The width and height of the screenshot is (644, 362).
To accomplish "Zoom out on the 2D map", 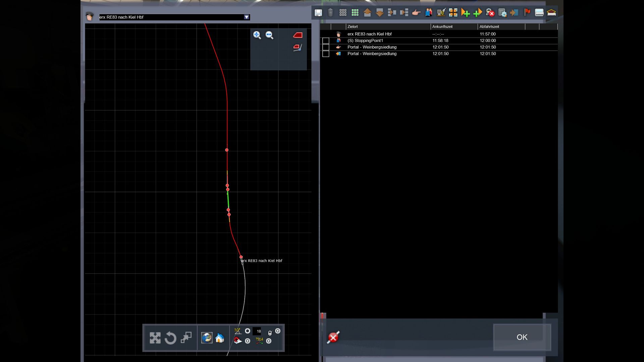I will coord(269,35).
